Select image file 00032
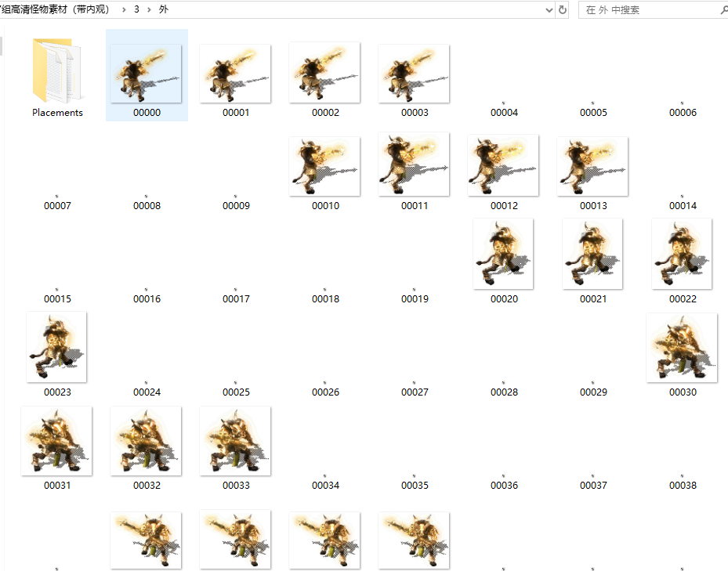 (147, 441)
